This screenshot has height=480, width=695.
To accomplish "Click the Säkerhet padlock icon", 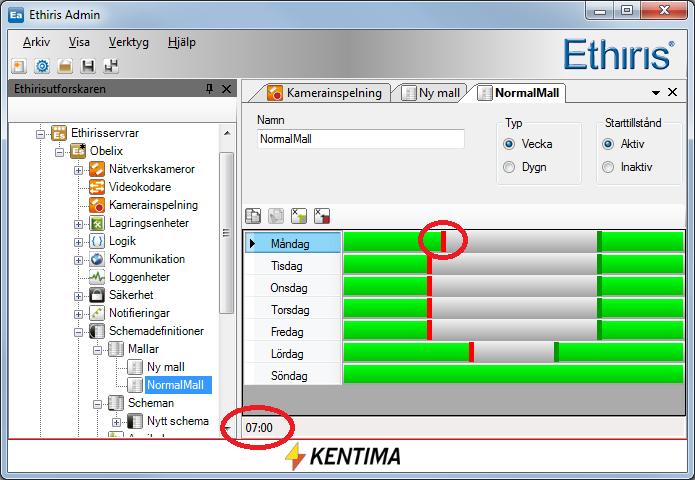I will tap(97, 295).
